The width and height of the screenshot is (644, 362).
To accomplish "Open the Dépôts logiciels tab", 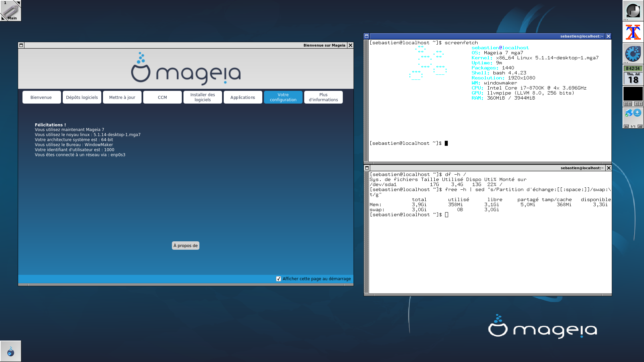I will click(x=82, y=97).
